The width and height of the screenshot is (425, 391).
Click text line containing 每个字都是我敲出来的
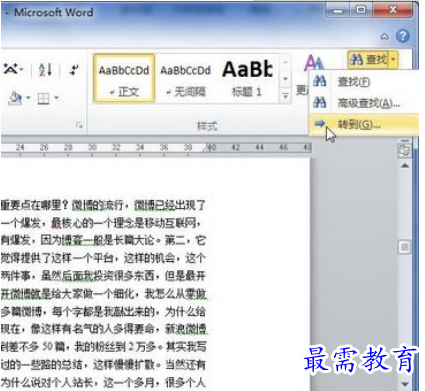click(x=103, y=312)
